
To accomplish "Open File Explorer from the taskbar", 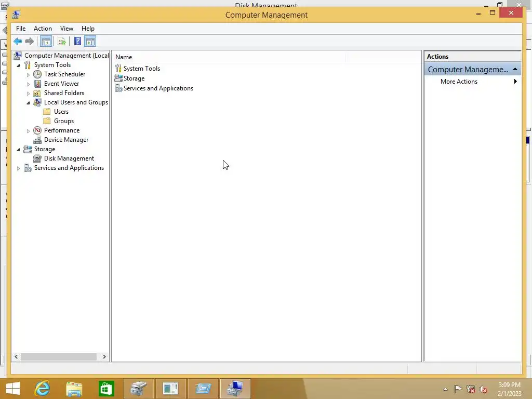I will pyautogui.click(x=74, y=389).
